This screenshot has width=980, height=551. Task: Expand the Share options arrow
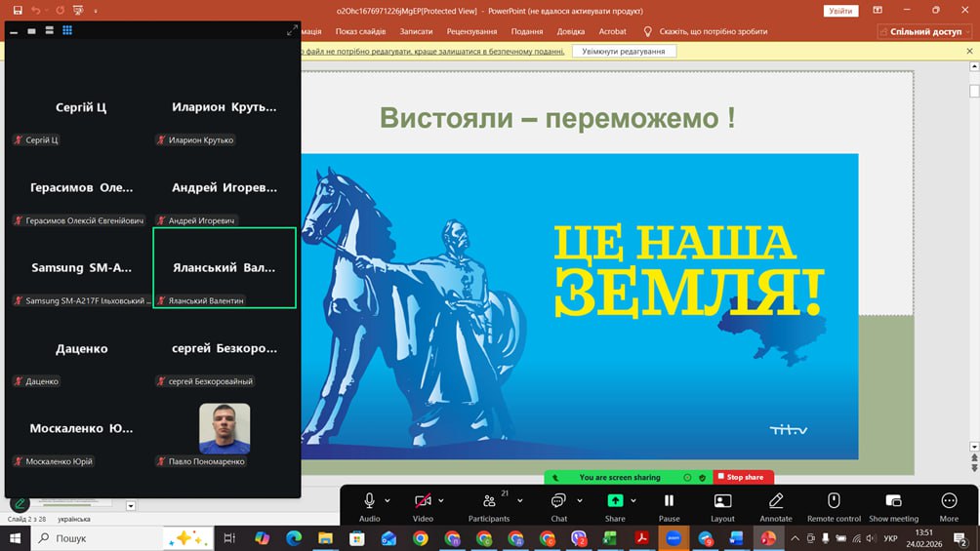pyautogui.click(x=634, y=500)
